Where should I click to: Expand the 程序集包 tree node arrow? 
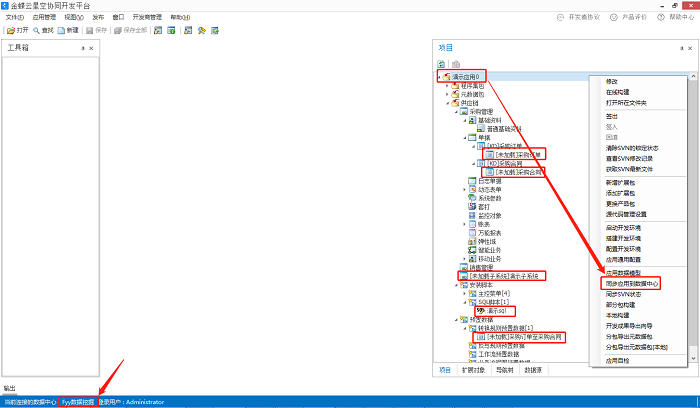click(447, 85)
